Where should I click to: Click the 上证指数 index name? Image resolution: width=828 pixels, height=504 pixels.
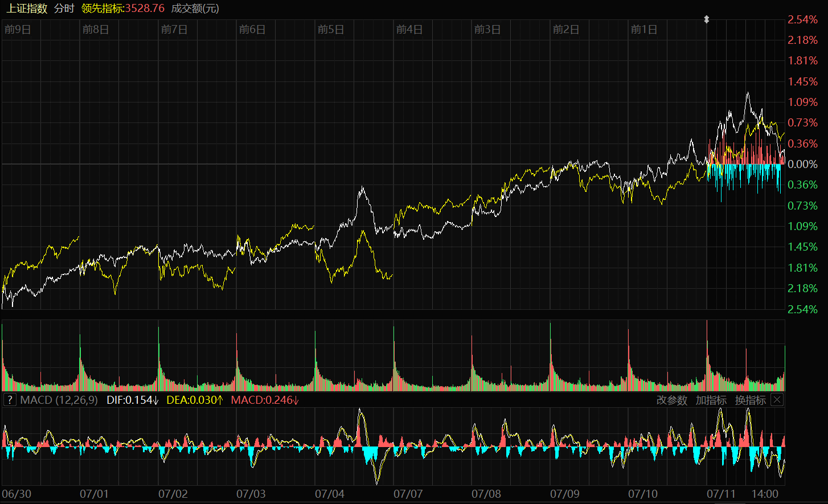click(27, 9)
